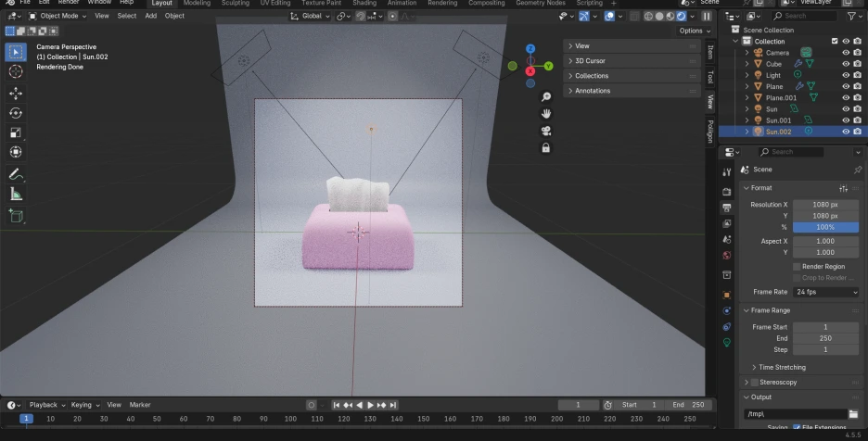Viewport: 868px width, 441px height.
Task: Expand the Time Stretching subpanel
Action: [x=782, y=368]
